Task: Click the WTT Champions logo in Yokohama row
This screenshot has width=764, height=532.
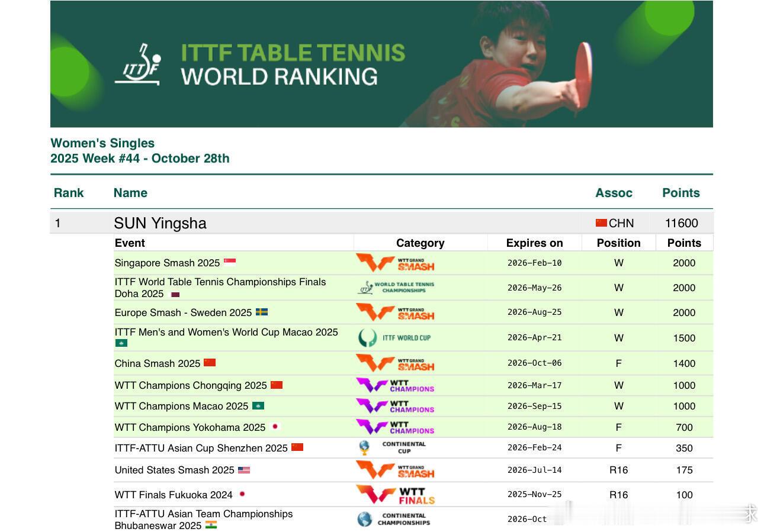Action: (395, 427)
